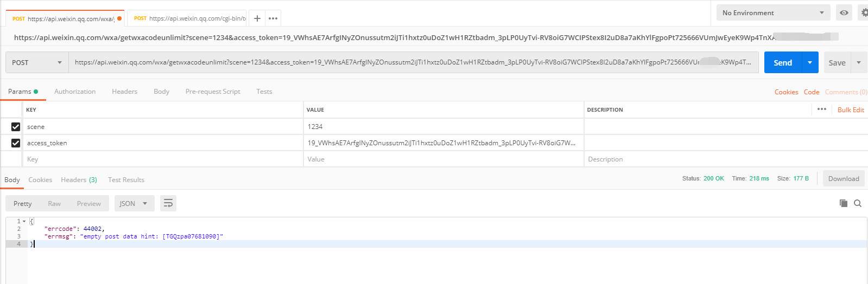Switch to the Authorization tab
The width and height of the screenshot is (868, 284).
[x=75, y=92]
